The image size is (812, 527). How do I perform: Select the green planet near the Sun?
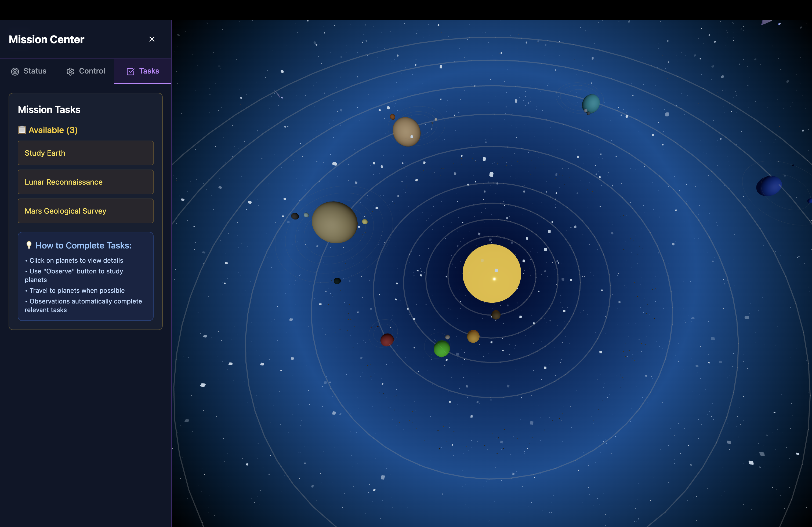pos(441,349)
